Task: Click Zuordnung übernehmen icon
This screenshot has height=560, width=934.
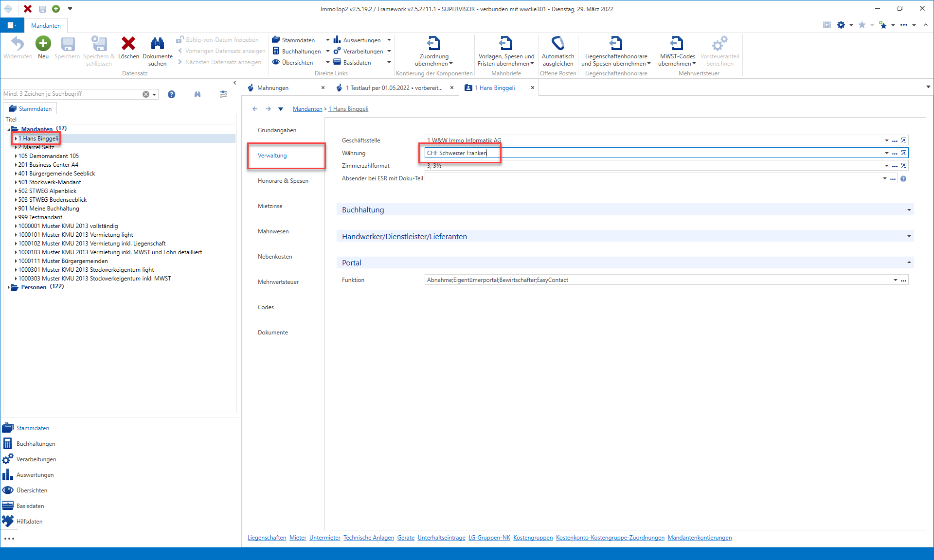Action: click(433, 43)
